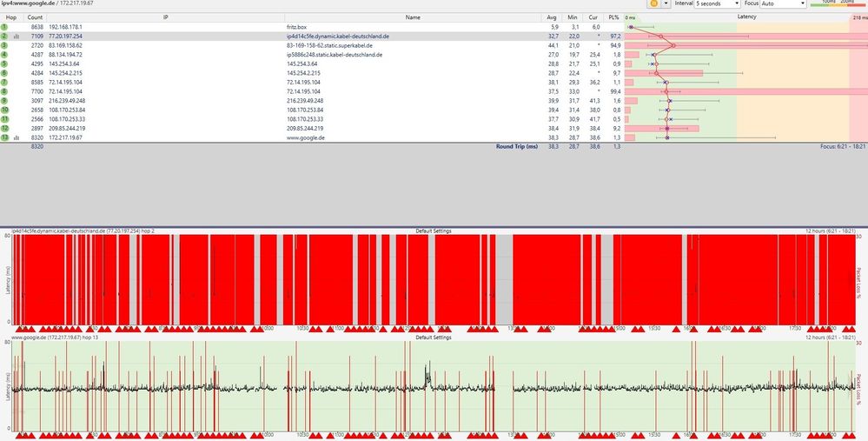Screen dimensions: 868x441
Task: Click hop 2 green circle icon
Action: click(4, 36)
